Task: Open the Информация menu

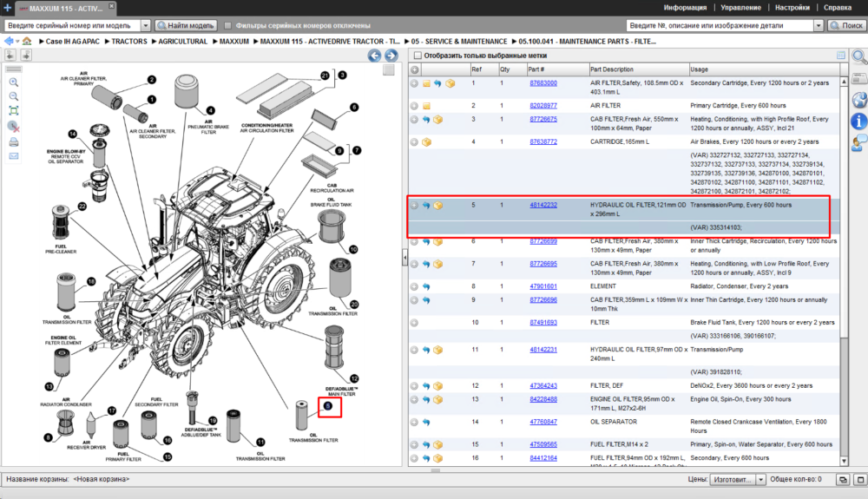Action: [685, 8]
